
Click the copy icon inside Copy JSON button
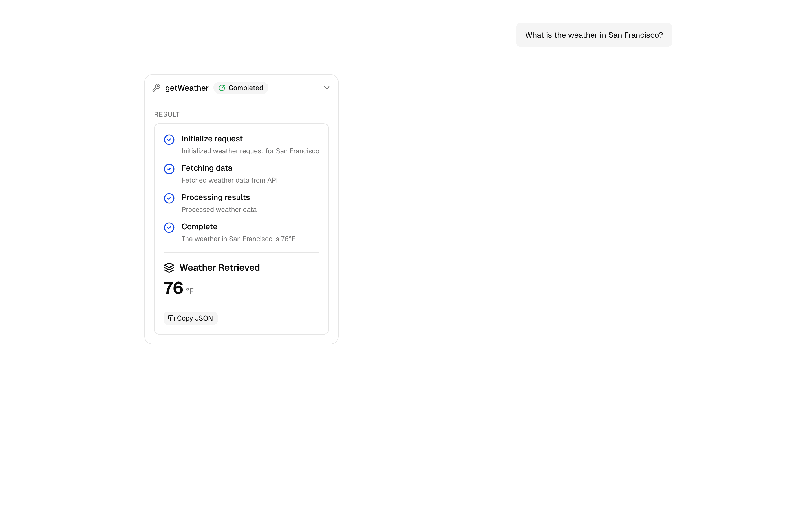[171, 318]
